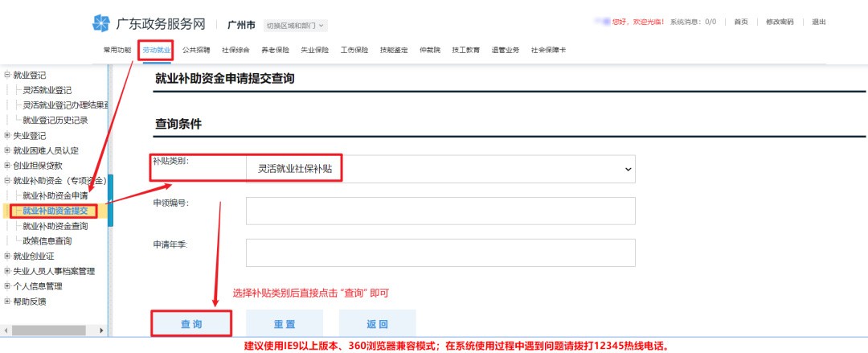Expand the 个人信息管理 tree node

coord(7,286)
